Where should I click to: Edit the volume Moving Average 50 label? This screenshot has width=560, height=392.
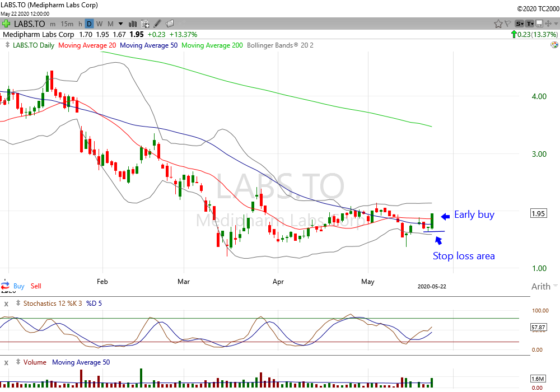pyautogui.click(x=81, y=362)
